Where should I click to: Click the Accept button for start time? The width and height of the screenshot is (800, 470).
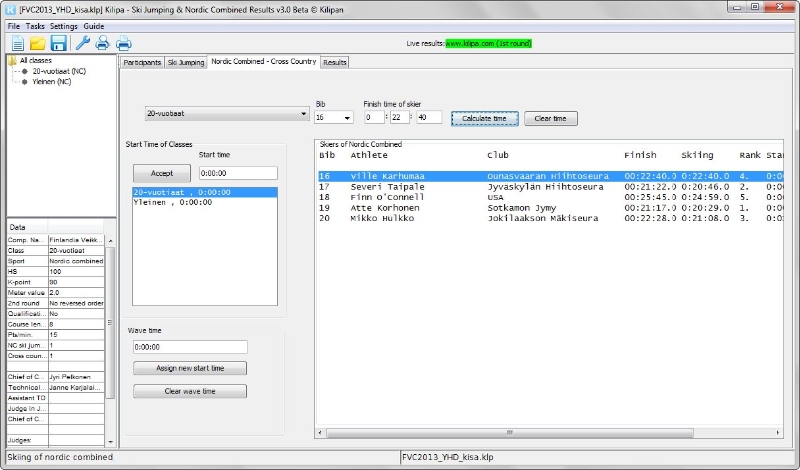coord(162,174)
